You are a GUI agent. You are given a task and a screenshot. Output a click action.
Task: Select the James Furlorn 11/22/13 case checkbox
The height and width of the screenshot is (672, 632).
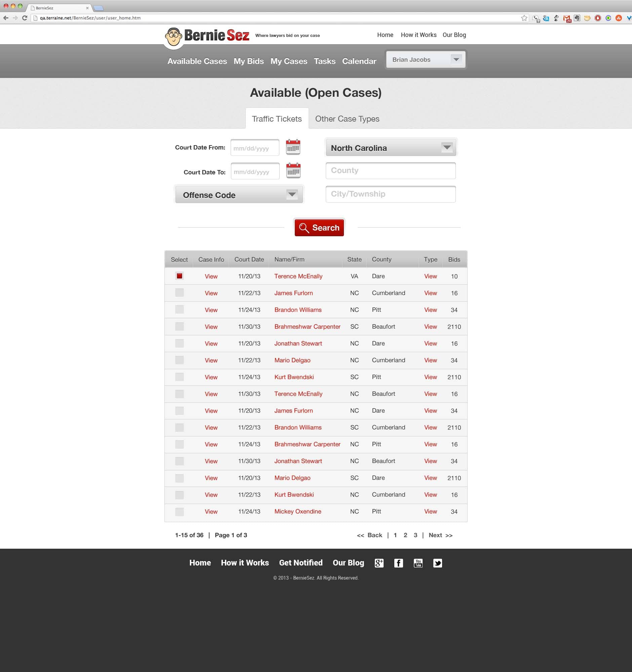pos(179,293)
